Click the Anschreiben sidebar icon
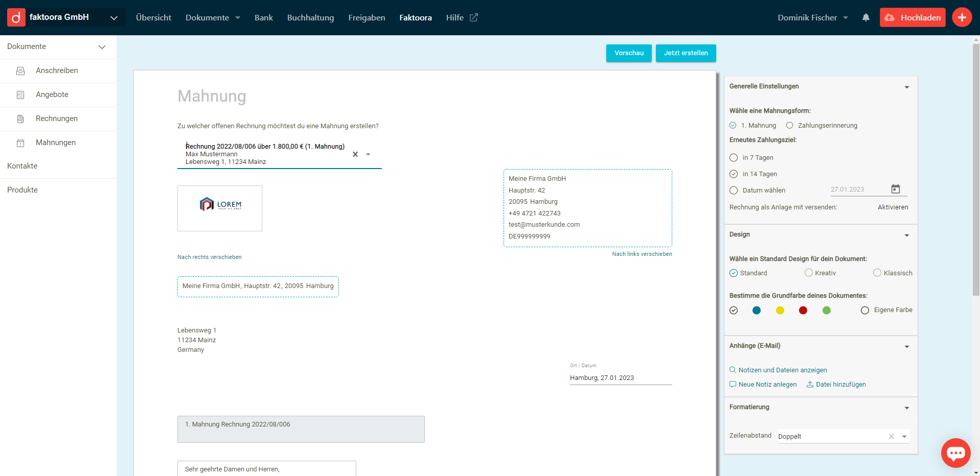 pos(20,71)
